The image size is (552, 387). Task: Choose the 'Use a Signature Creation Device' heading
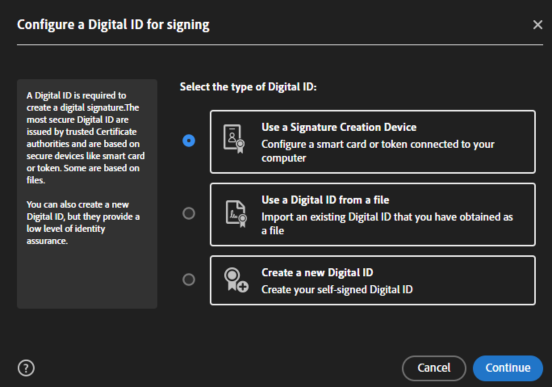coord(339,127)
